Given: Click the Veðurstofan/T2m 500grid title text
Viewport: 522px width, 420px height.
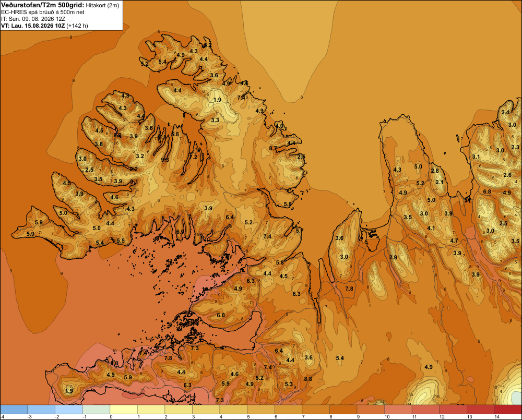Looking at the screenshot, I should pos(42,5).
